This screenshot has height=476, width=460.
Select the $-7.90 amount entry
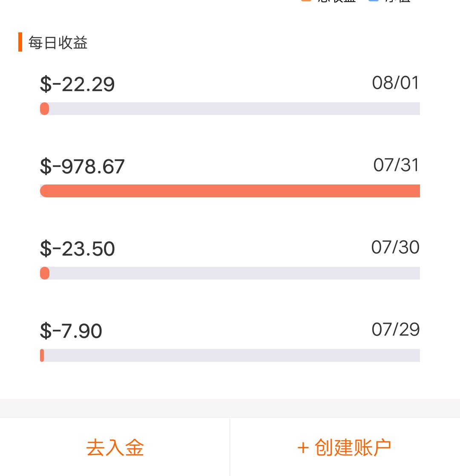tap(71, 331)
